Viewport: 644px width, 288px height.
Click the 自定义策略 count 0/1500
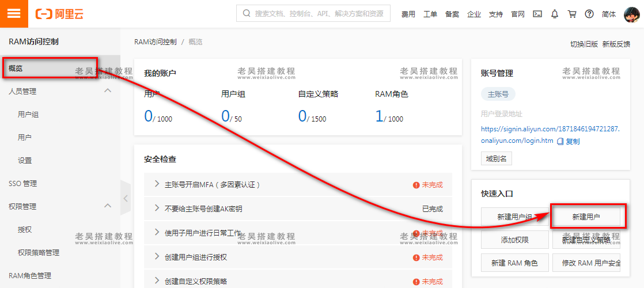tap(312, 117)
